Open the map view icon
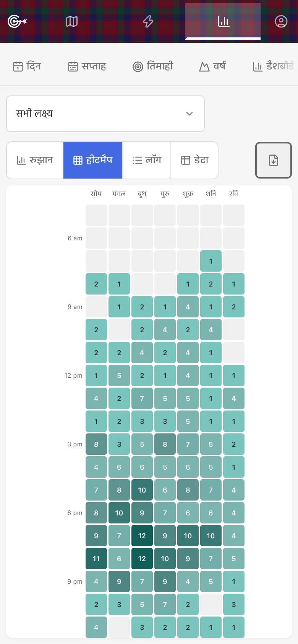Image resolution: width=298 pixels, height=644 pixels. point(72,21)
